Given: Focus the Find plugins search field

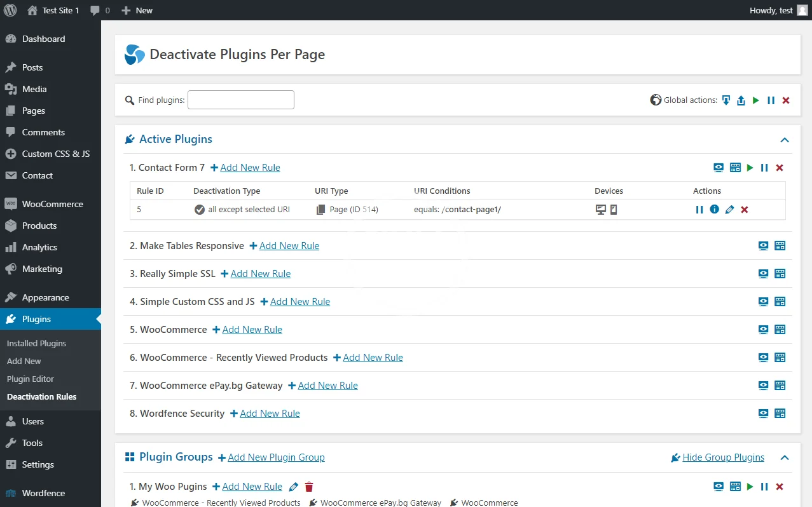Looking at the screenshot, I should 240,100.
